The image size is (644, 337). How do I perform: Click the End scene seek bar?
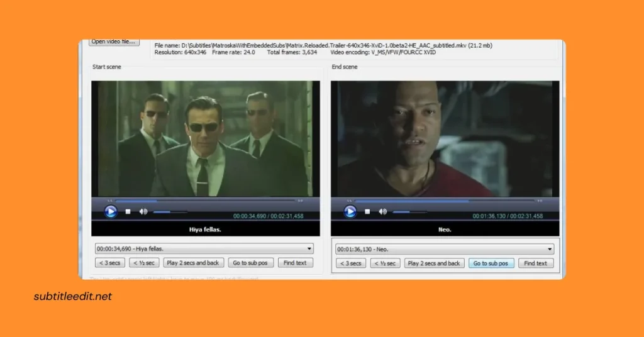point(445,201)
